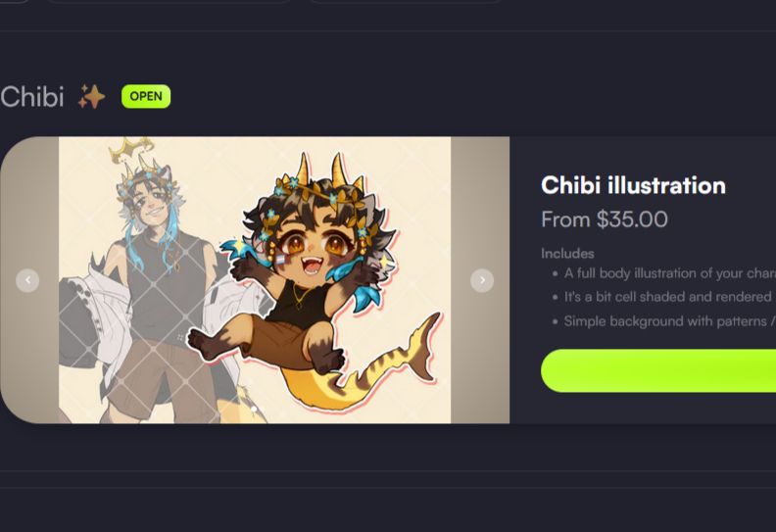The height and width of the screenshot is (532, 776).
Task: Click the Includes label
Action: pos(567,254)
